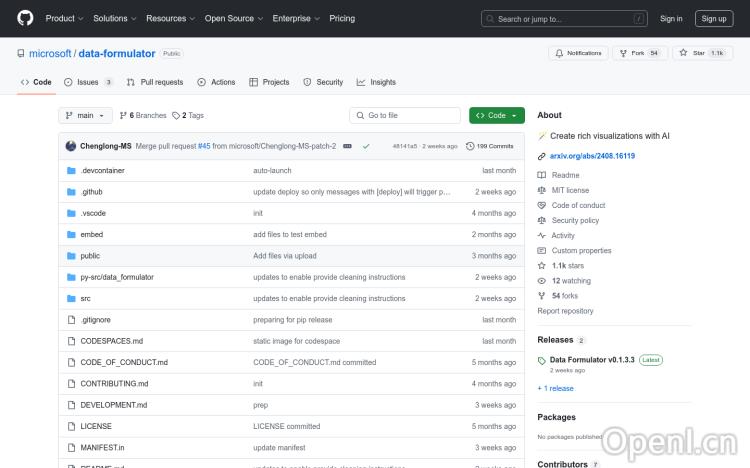The image size is (750, 468).
Task: Expand the green Code dropdown button
Action: tap(496, 115)
